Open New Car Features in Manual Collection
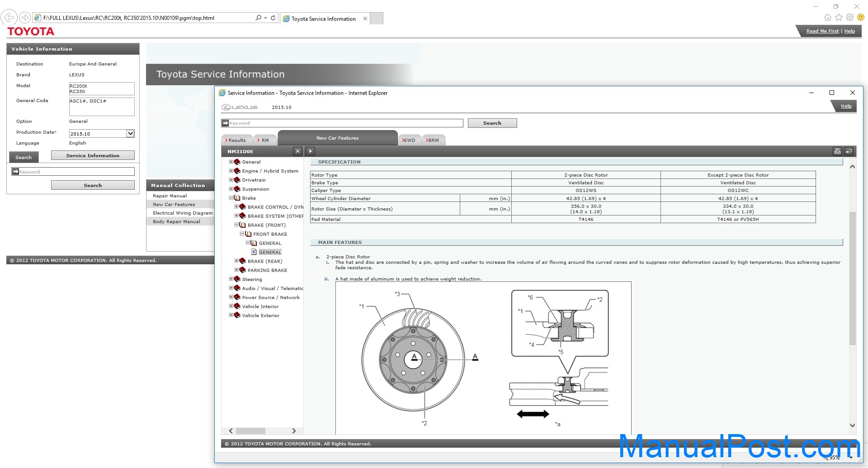868x468 pixels. [x=174, y=204]
